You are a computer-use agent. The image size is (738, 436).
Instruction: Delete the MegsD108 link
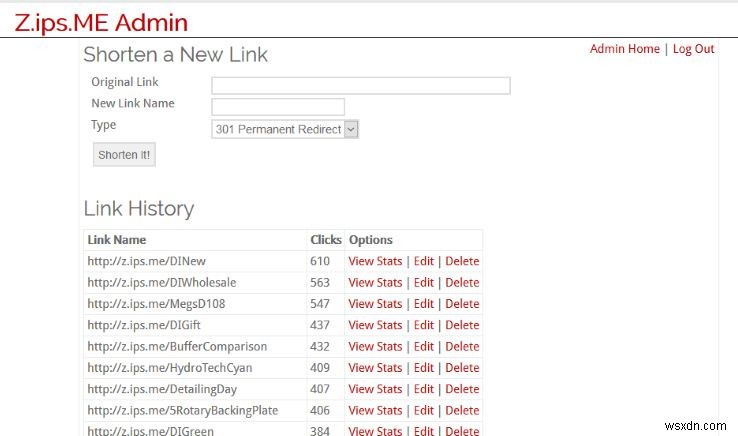[462, 304]
